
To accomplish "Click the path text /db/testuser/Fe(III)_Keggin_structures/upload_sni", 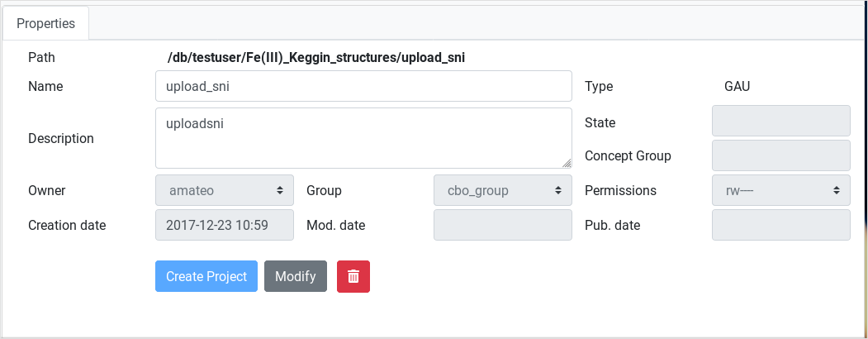I will [316, 58].
